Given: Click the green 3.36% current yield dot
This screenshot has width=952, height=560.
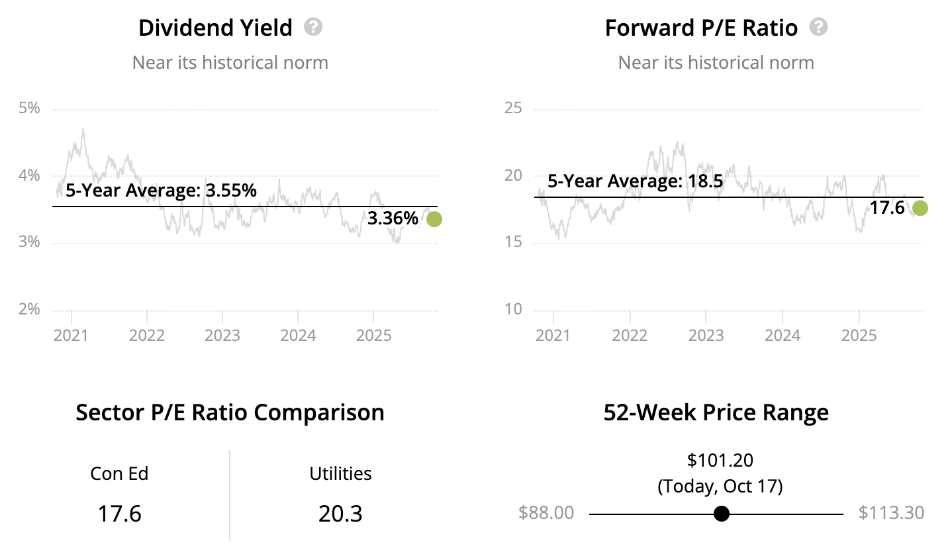Looking at the screenshot, I should tap(434, 219).
